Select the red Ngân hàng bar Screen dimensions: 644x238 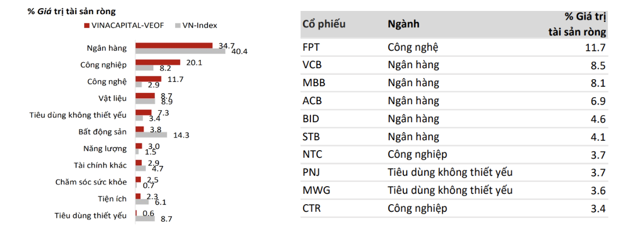tap(174, 45)
